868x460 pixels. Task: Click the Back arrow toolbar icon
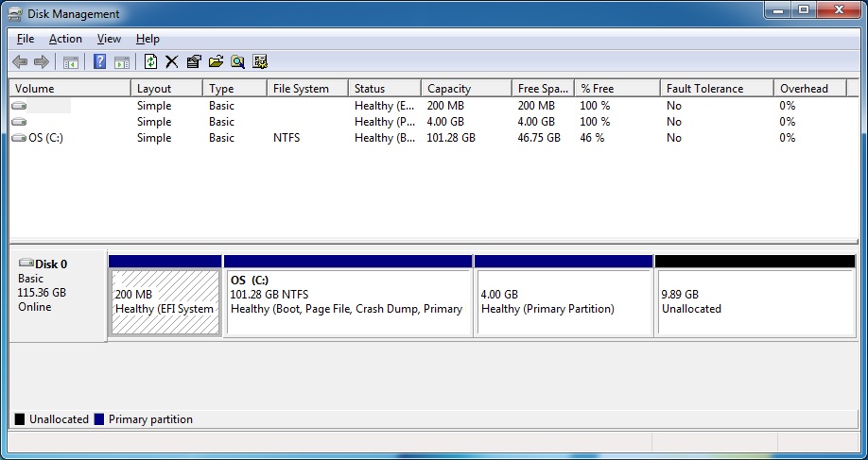coord(20,61)
